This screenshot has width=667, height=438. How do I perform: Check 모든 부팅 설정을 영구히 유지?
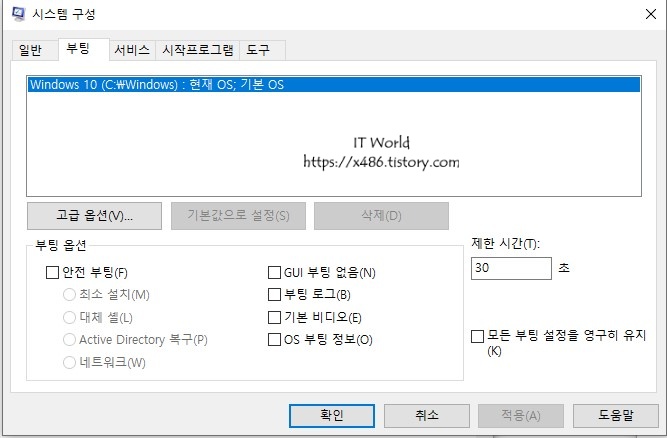pos(478,336)
